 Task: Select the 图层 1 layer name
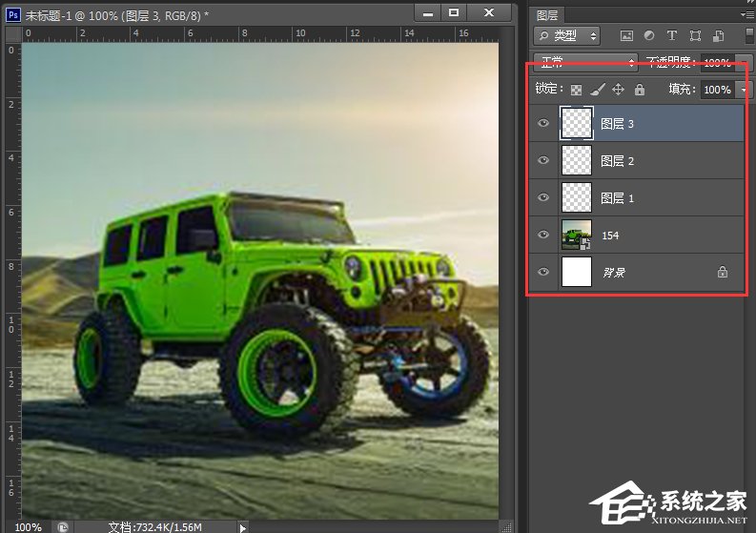click(617, 198)
